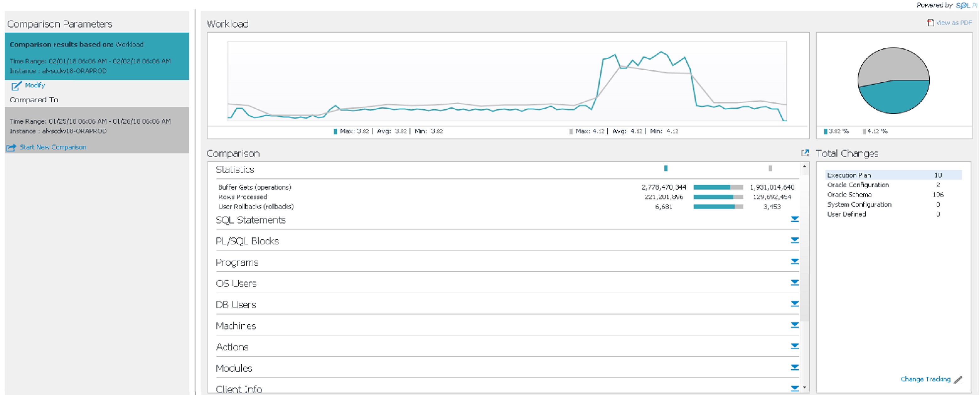Screen dimensions: 980x395
Task: Expand the PL/SQL Blocks section
Action: point(794,241)
